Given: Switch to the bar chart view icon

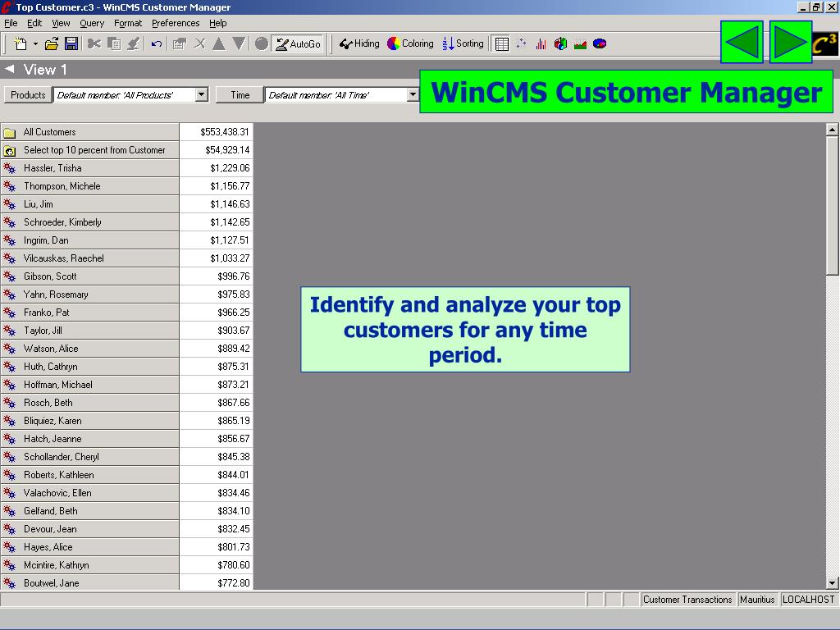Looking at the screenshot, I should (x=541, y=44).
